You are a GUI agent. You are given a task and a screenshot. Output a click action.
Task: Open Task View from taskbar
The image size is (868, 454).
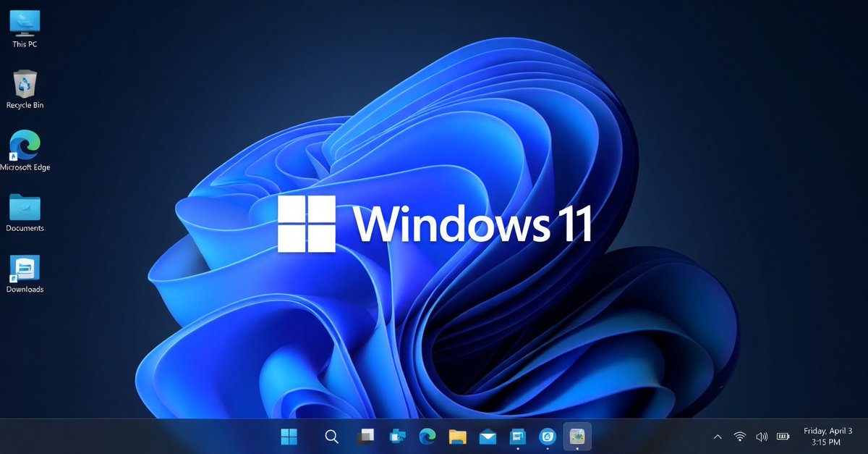pos(367,437)
